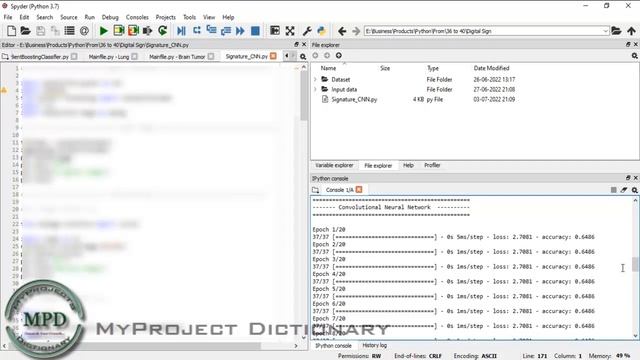This screenshot has height=360, width=640.
Task: Open PYTHONPATH manager python icon
Action: [322, 31]
